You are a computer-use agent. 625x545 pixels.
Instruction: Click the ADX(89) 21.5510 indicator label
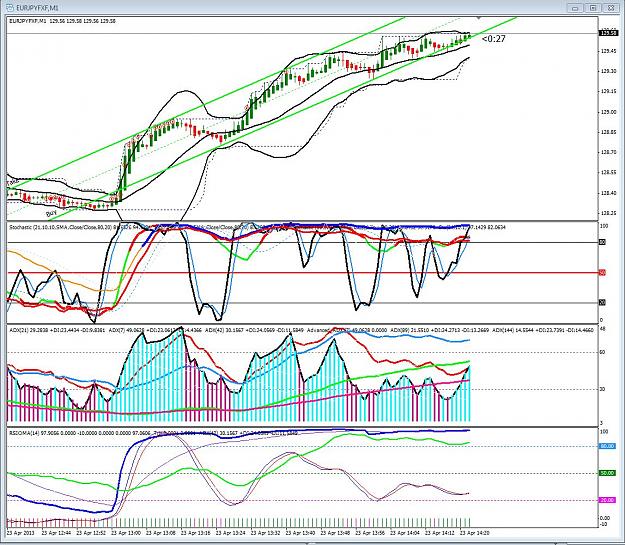[439, 331]
